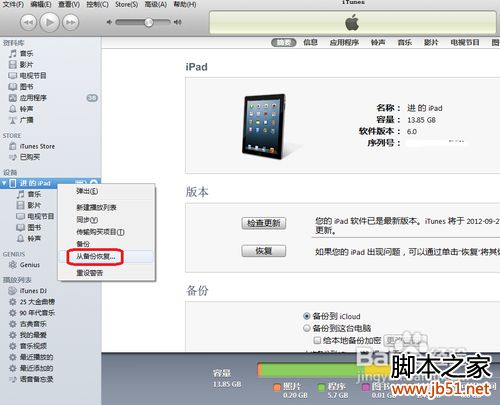
Task: Switch to the 电视节目 tab
Action: [465, 42]
